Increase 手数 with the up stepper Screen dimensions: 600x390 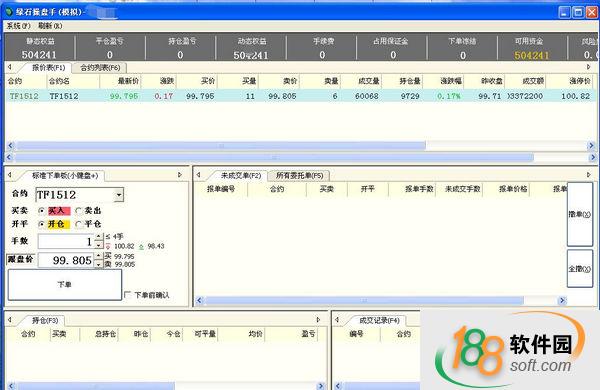tap(99, 237)
